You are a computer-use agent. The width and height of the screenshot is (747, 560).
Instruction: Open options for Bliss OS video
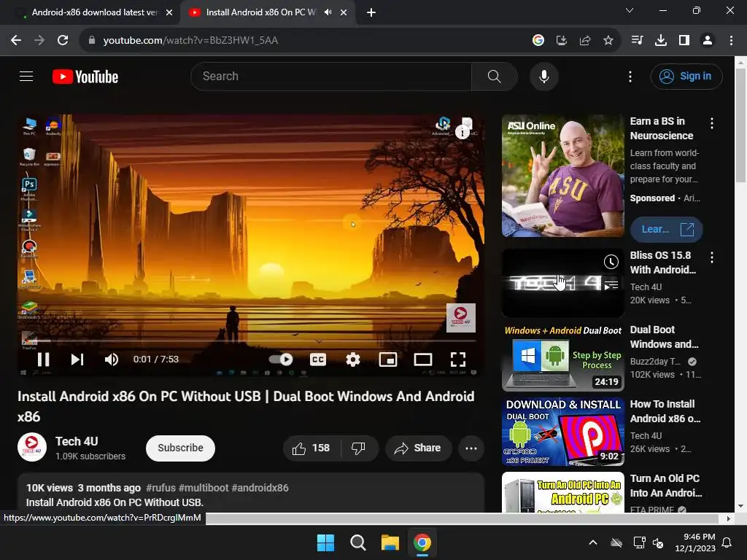pos(712,257)
